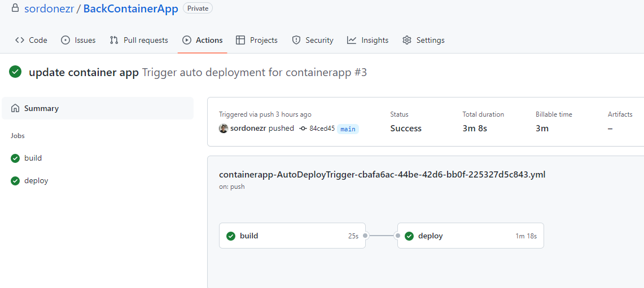Image resolution: width=644 pixels, height=288 pixels.
Task: Select the Actions tab
Action: coord(203,40)
